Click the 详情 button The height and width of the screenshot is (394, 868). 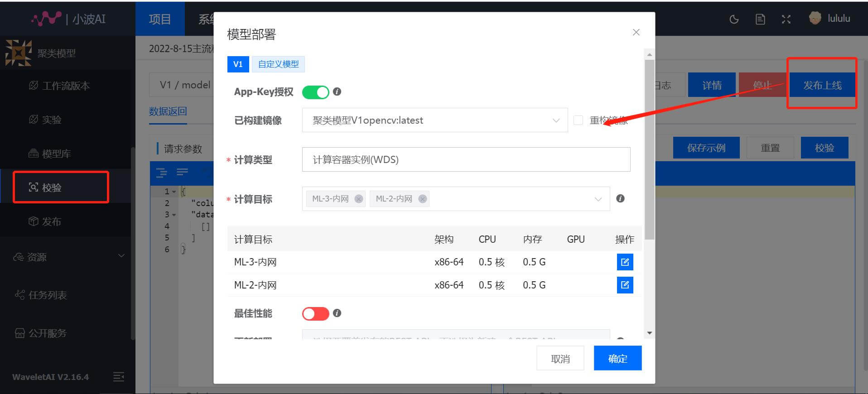click(712, 85)
